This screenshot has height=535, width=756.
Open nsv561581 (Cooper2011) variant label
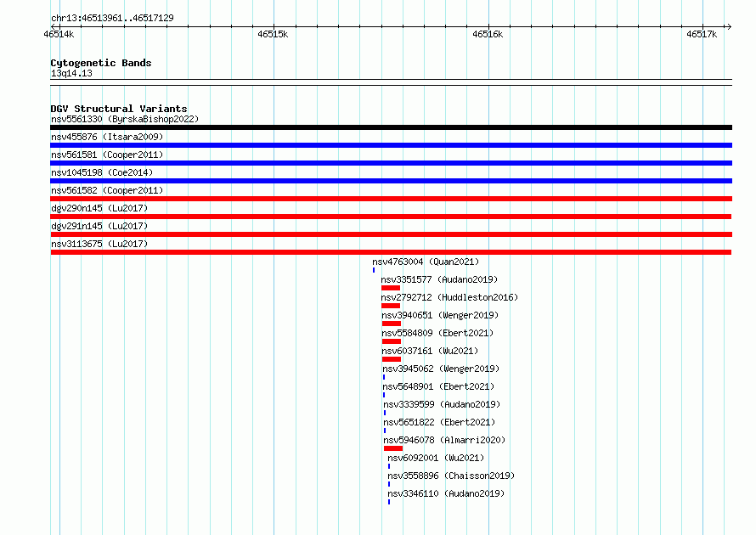point(107,155)
